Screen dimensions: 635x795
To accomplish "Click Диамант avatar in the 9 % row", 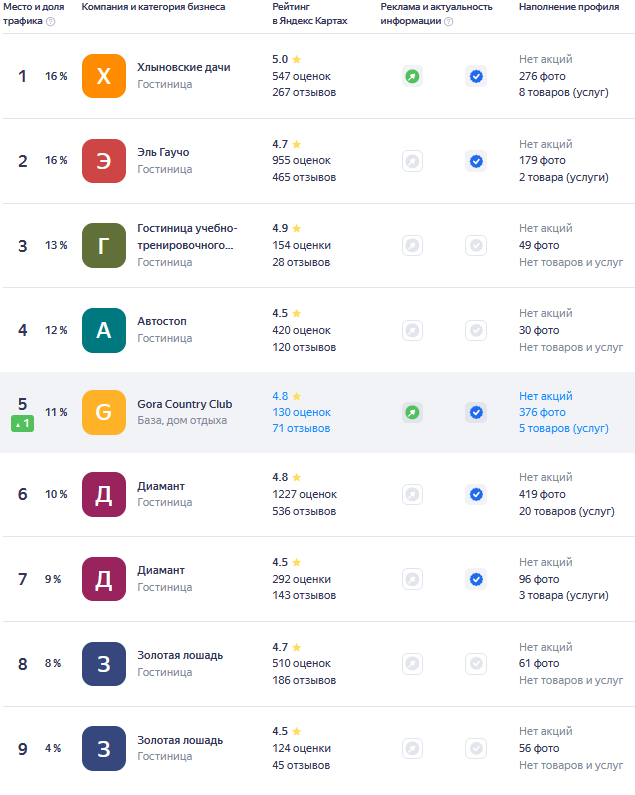I will pos(104,579).
